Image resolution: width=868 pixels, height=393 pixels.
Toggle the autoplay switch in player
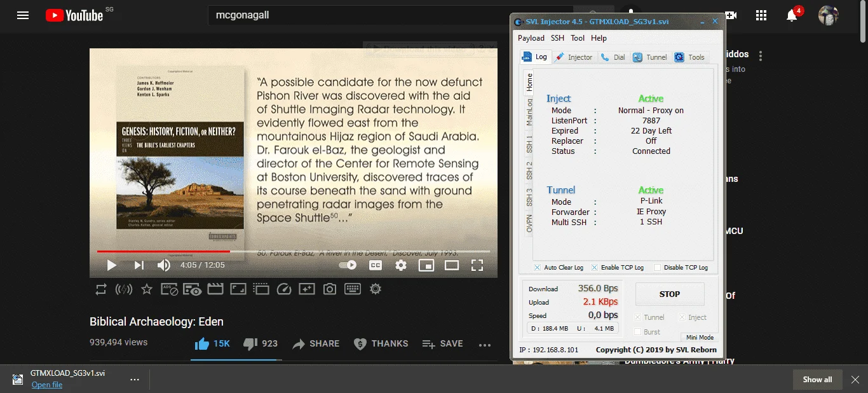[348, 265]
